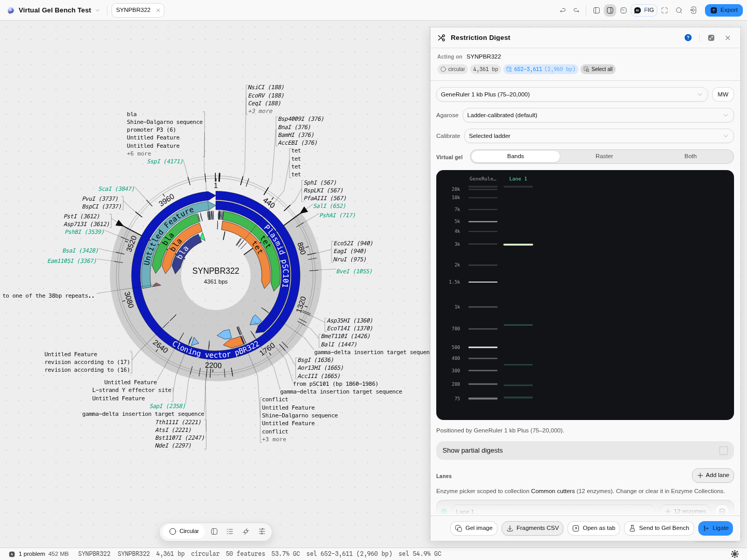Click the problems gear icon in status bar
This screenshot has height=560, width=747.
[12, 554]
